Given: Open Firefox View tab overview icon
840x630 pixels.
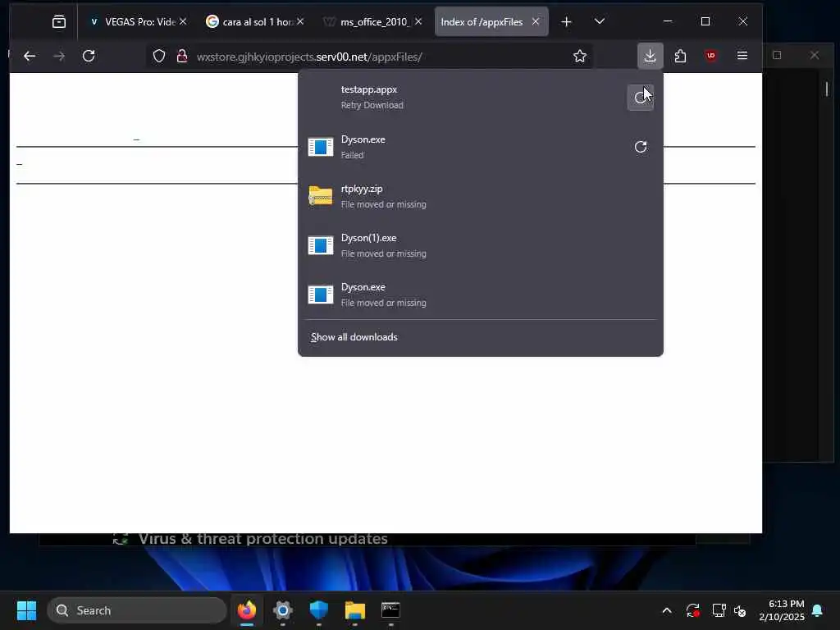Looking at the screenshot, I should tap(59, 21).
